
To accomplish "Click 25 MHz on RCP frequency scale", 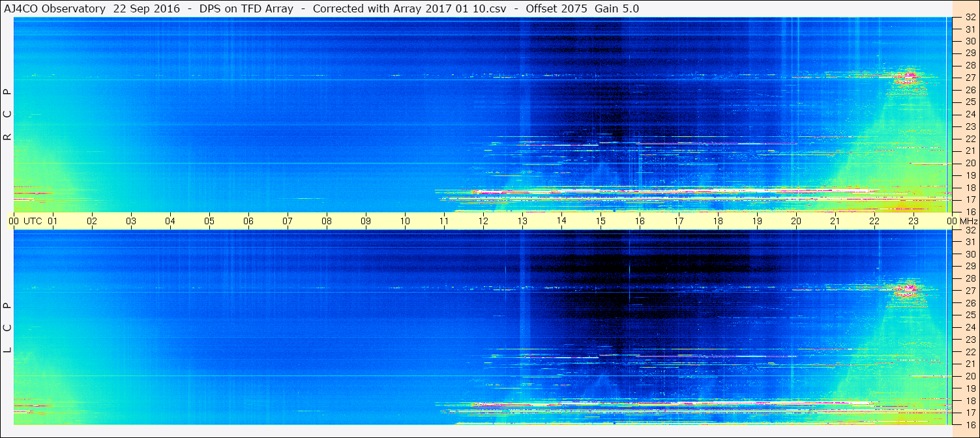I will [x=971, y=102].
